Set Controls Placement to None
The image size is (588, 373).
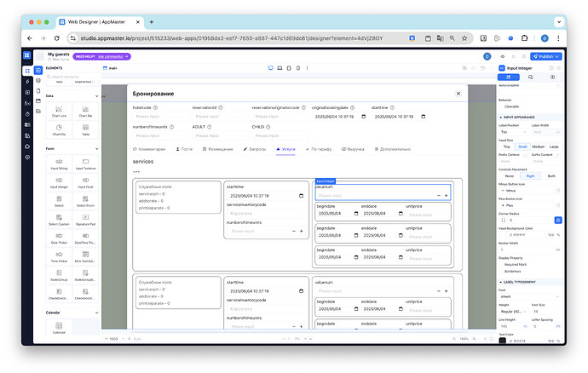coord(510,175)
